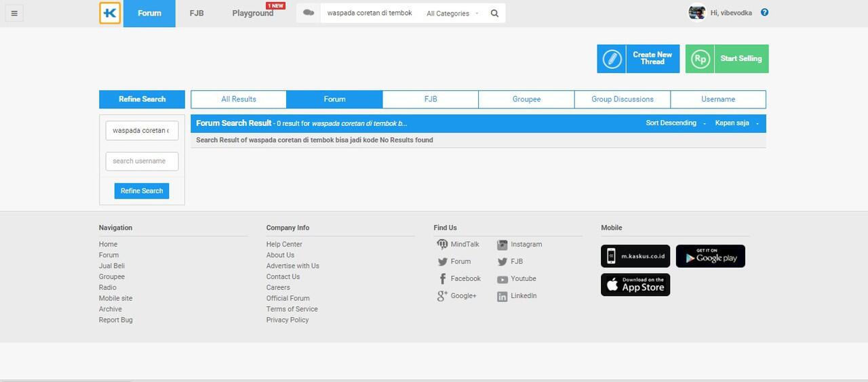Screen dimensions: 868x382
Task: Click the pencil icon on Create New Thread
Action: [612, 59]
